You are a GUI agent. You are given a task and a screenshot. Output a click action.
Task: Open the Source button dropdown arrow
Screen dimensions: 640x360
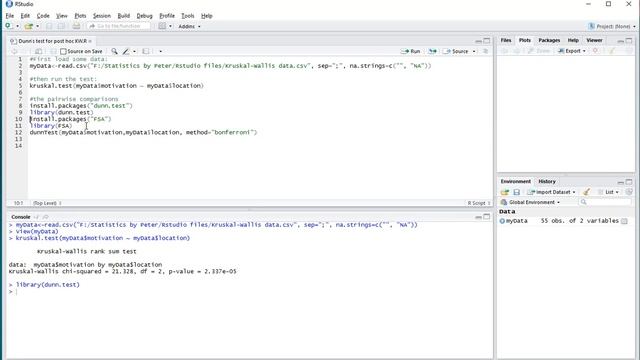[x=474, y=51]
